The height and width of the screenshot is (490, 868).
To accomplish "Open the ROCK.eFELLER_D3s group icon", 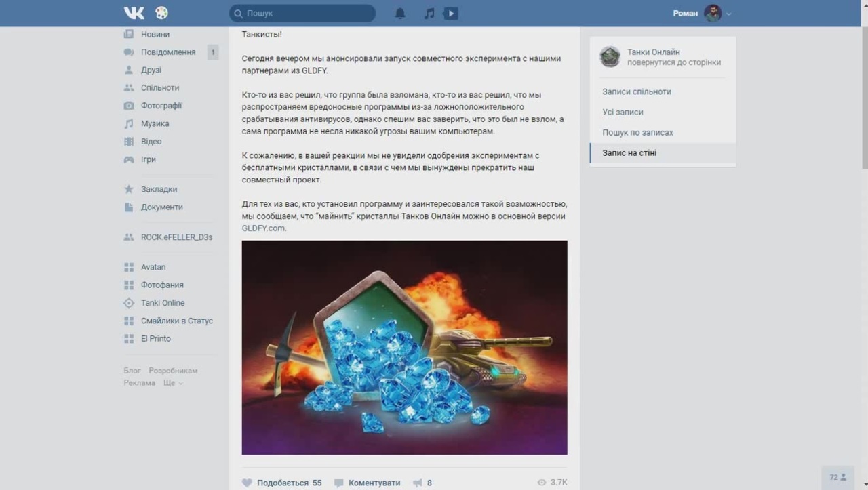I will [129, 237].
